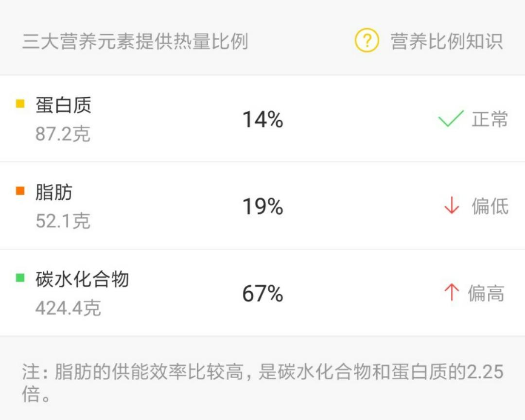525x420 pixels.
Task: Click the green checkmark icon next to 正常
Action: (x=451, y=119)
